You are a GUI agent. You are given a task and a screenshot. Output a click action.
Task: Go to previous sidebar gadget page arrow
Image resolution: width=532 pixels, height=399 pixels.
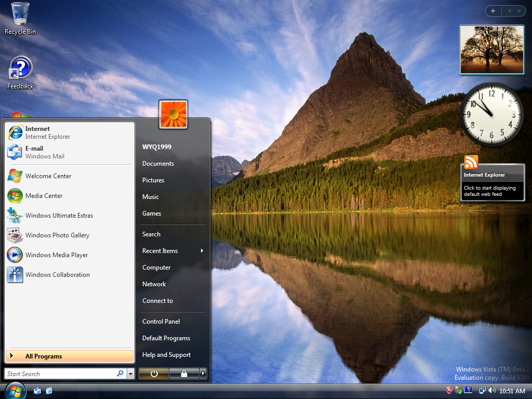[x=509, y=11]
